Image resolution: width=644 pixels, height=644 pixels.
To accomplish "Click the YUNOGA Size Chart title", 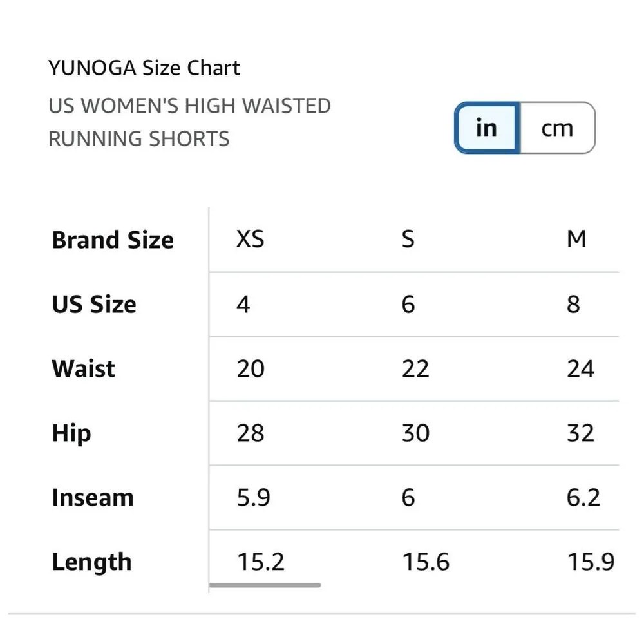I will [x=144, y=67].
